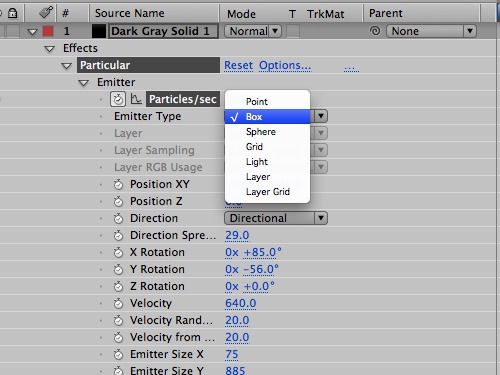
Task: Enable stopwatch for Z Rotation
Action: click(x=118, y=286)
